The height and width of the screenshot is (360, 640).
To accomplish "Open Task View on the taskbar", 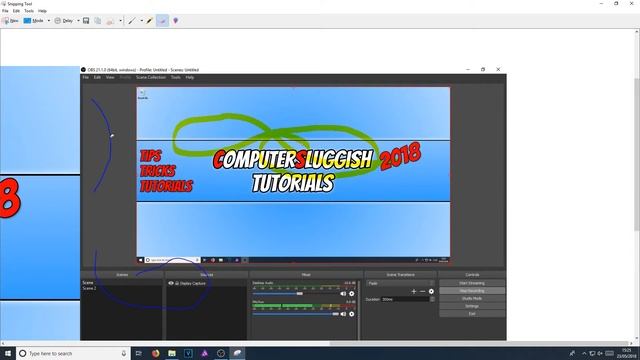I will [138, 353].
